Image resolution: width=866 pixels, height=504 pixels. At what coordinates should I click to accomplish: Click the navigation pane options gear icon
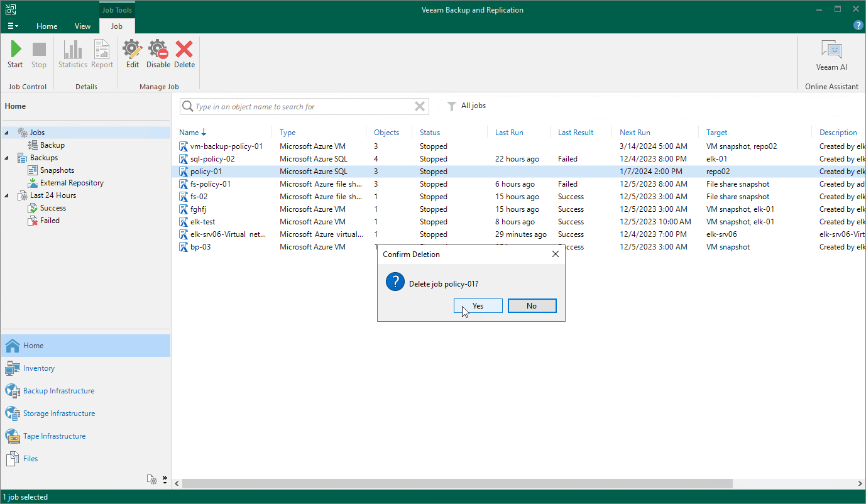(x=152, y=479)
